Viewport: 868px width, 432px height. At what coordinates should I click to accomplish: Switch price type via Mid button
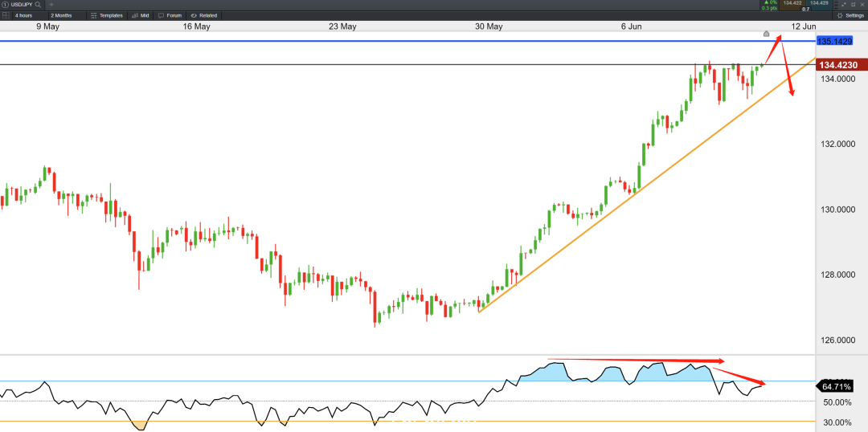coord(140,15)
